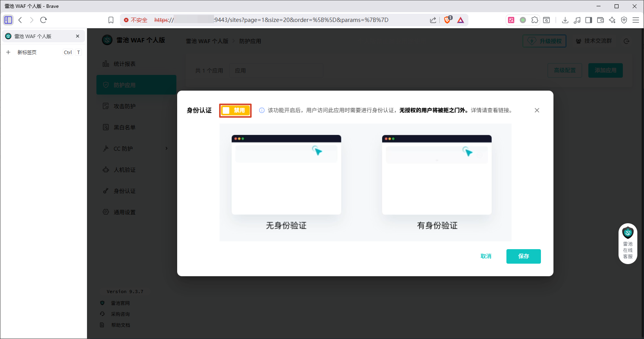Open a new tab via 新标签页
644x339 pixels.
tap(44, 52)
